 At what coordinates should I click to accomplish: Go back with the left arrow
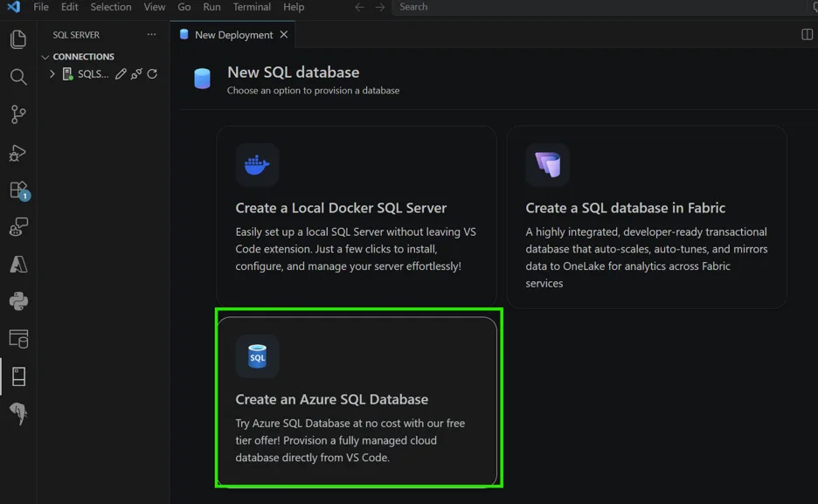click(359, 7)
